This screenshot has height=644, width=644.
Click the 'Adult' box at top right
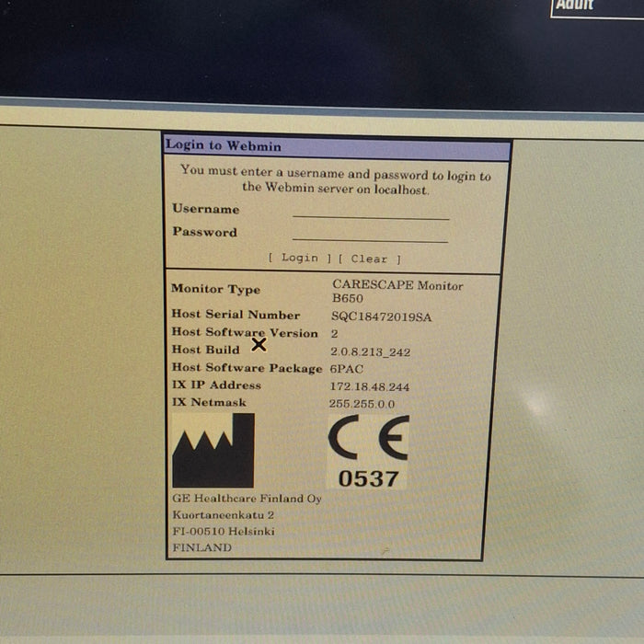(x=597, y=8)
